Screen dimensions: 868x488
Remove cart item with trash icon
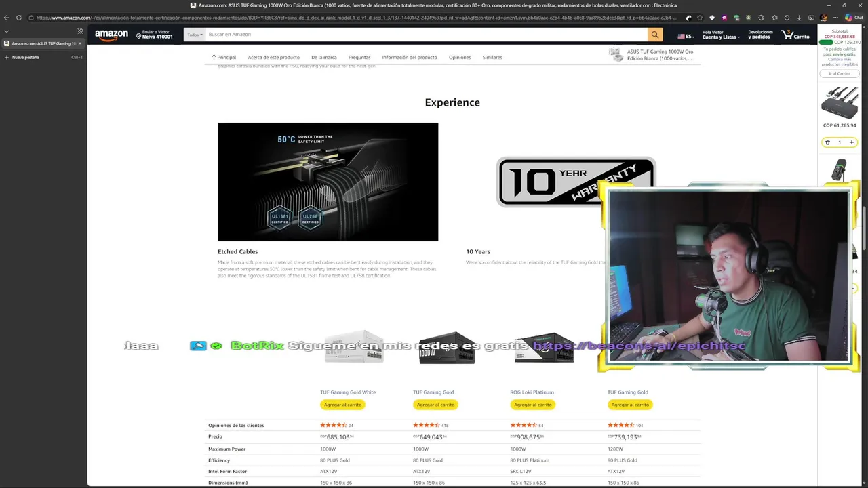coord(827,142)
